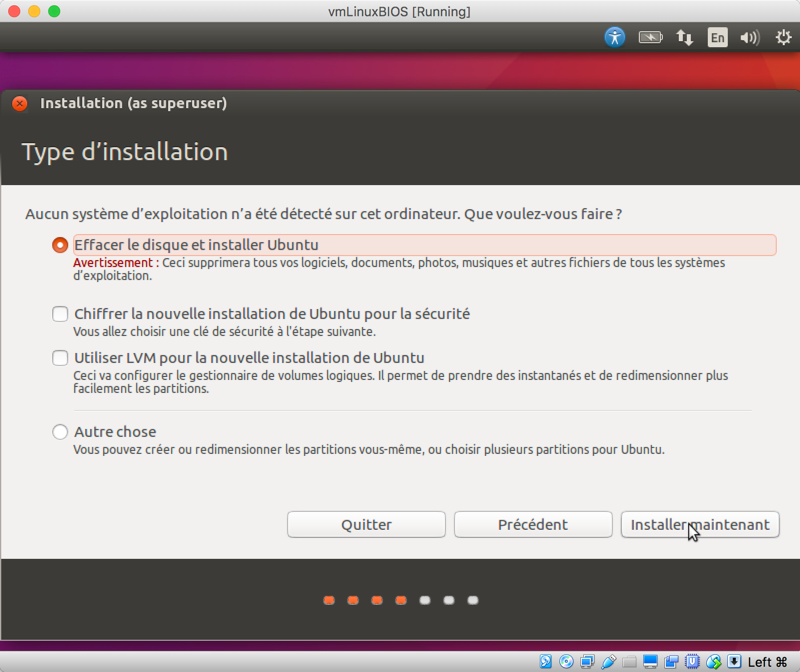The image size is (800, 672).
Task: Click VirtualBox mouse integration status icon
Action: [713, 662]
